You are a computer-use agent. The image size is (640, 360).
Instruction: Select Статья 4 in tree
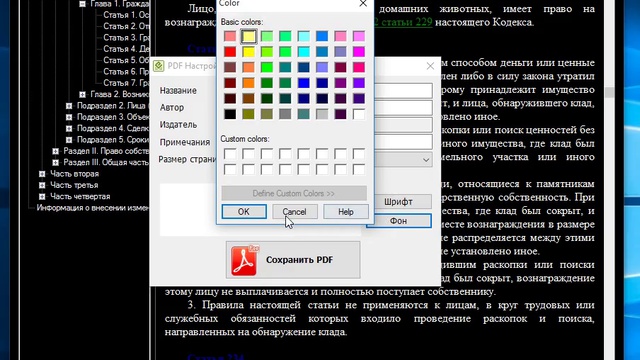(126, 49)
